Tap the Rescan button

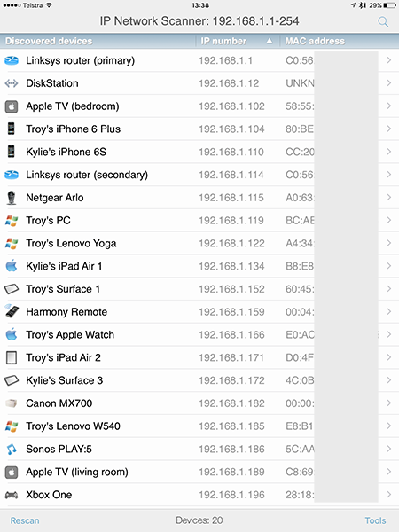25,520
